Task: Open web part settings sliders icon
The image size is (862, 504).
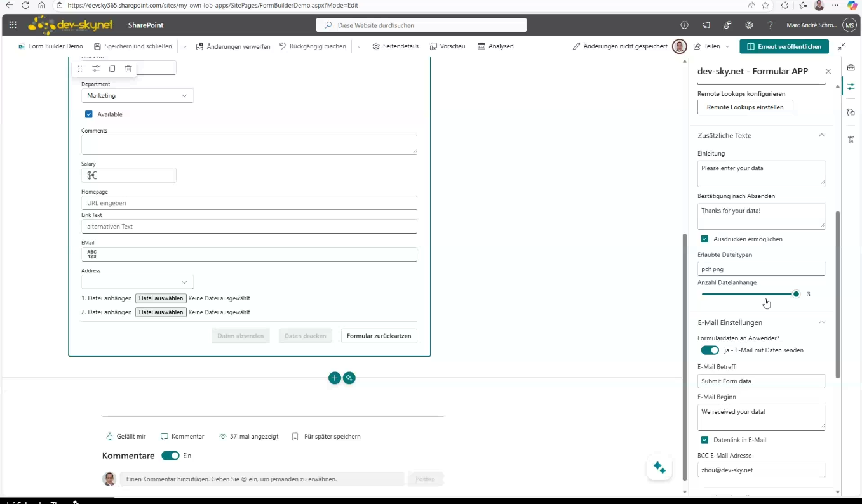Action: [x=96, y=69]
